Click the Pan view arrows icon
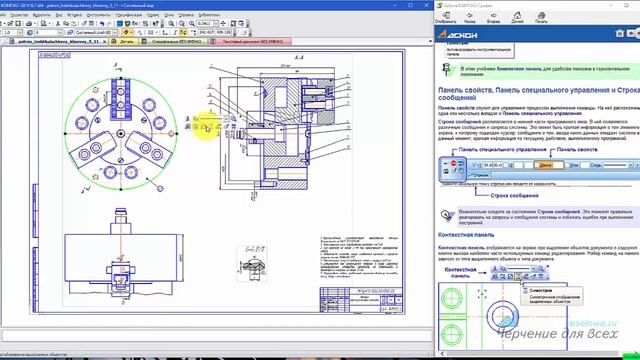640x360 pixels. (223, 23)
